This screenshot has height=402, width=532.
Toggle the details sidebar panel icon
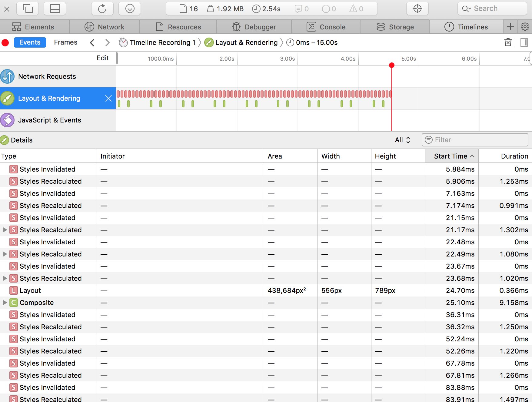pos(524,42)
